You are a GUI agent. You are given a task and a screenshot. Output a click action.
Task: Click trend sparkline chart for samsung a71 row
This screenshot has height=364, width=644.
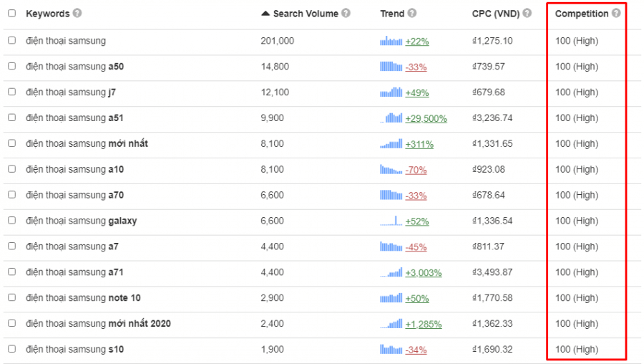pos(391,272)
